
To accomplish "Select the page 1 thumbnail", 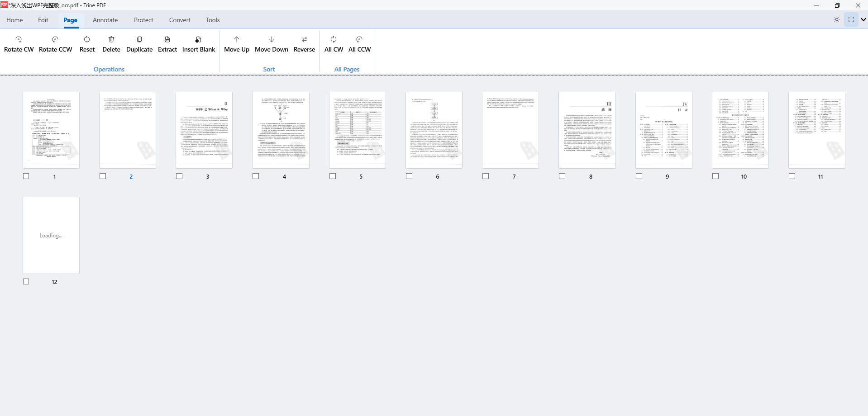I will (51, 130).
